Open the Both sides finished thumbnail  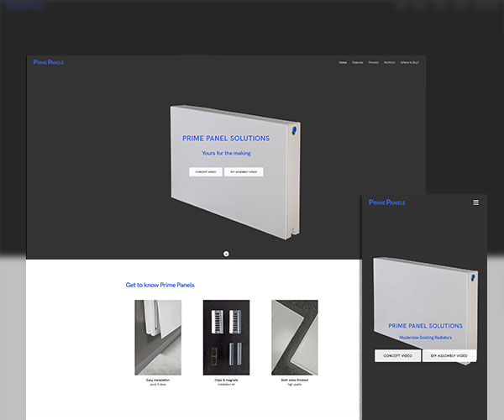[294, 338]
